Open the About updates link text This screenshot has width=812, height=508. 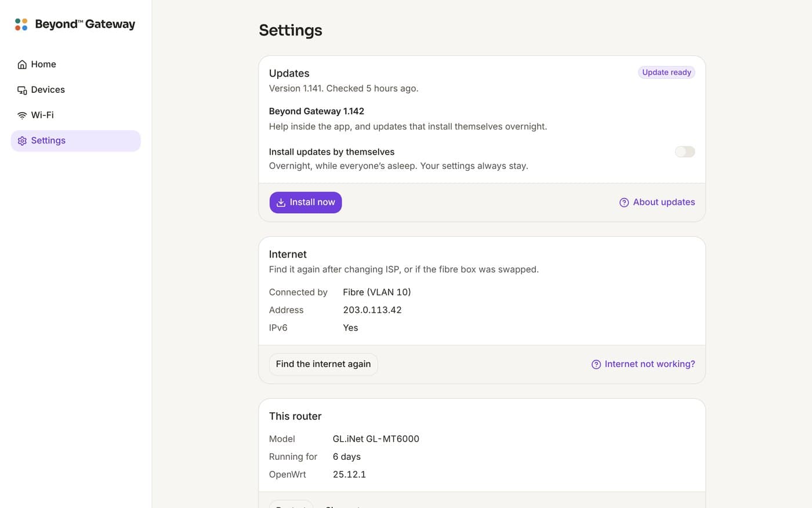point(664,202)
